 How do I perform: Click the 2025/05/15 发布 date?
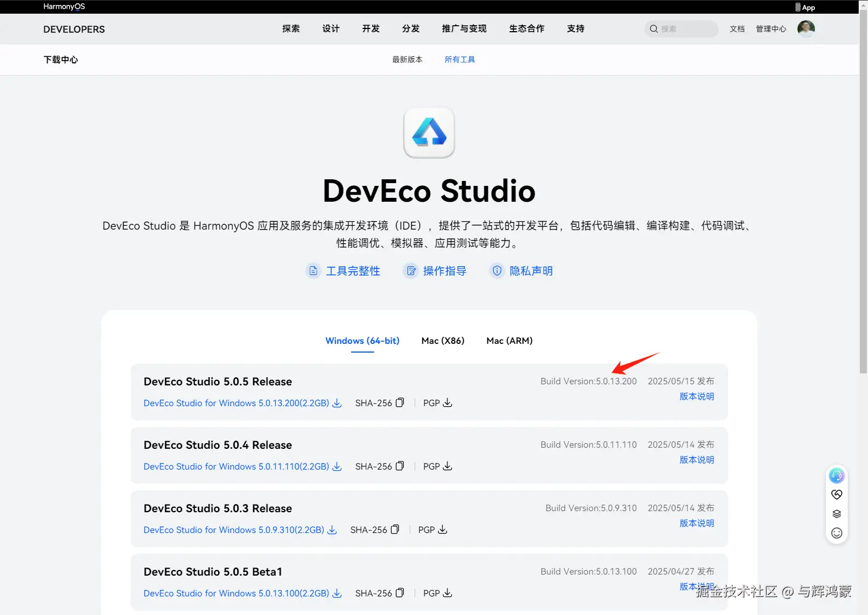681,381
